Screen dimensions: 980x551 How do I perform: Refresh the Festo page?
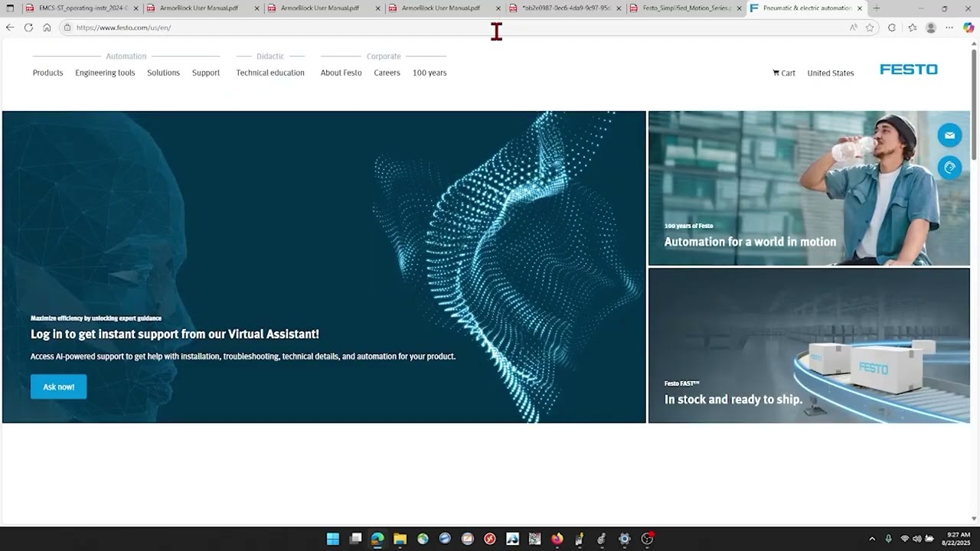coord(28,28)
